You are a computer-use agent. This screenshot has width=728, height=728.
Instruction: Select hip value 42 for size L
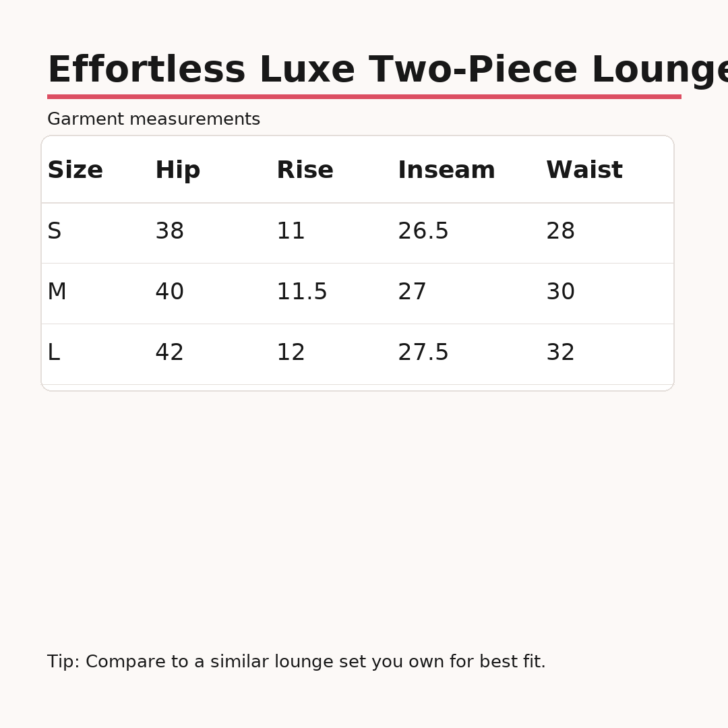[169, 353]
